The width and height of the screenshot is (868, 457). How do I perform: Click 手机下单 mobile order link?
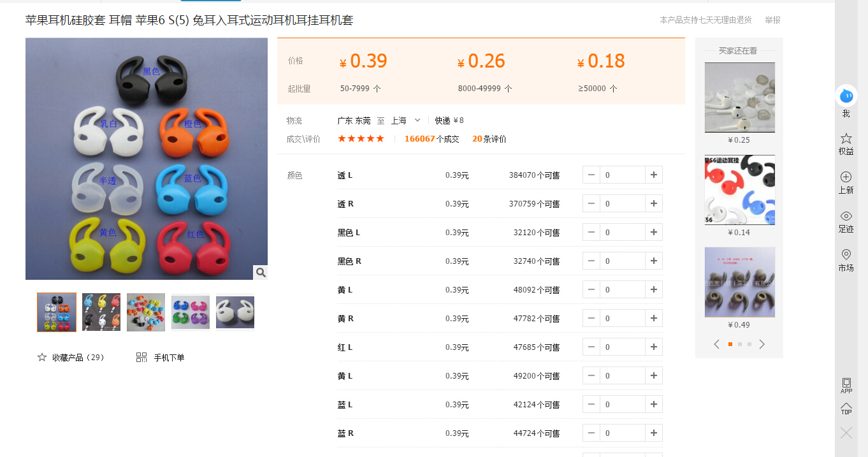(x=169, y=358)
